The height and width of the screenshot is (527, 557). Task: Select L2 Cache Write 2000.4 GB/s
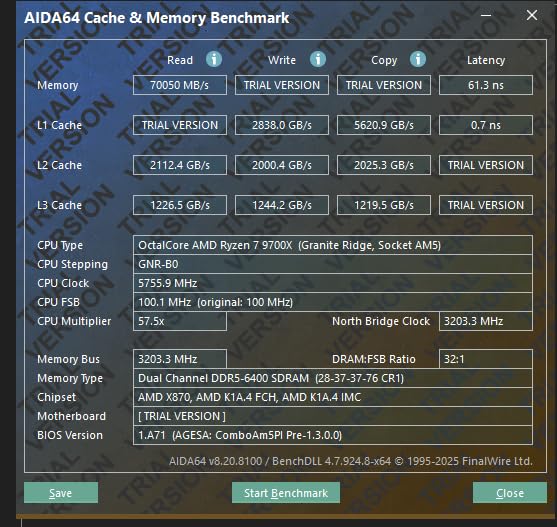282,165
